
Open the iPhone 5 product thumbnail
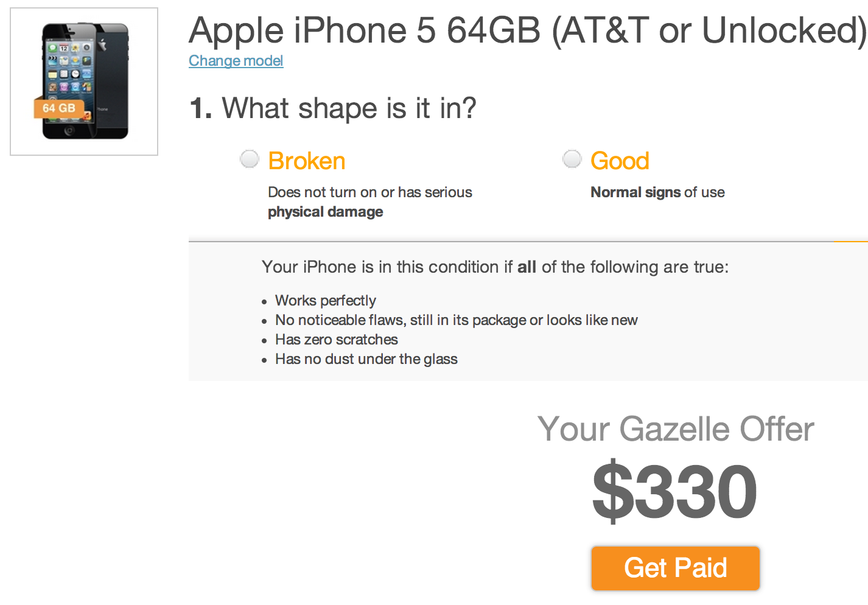coord(84,82)
